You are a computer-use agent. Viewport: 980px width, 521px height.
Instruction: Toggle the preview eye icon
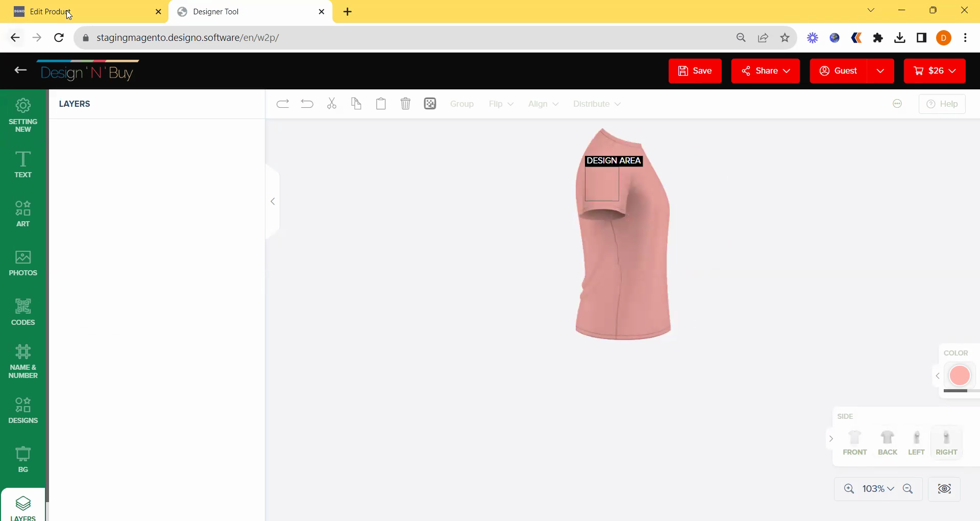(944, 489)
